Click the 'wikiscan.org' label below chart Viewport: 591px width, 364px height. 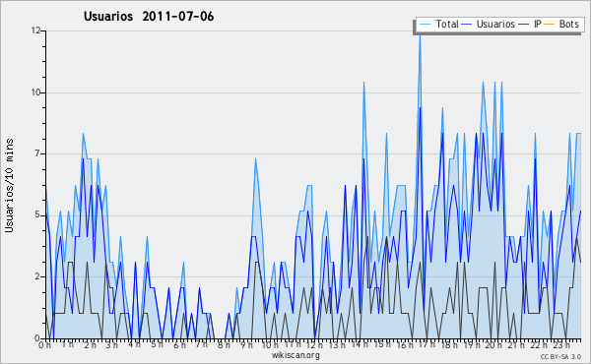(x=295, y=355)
